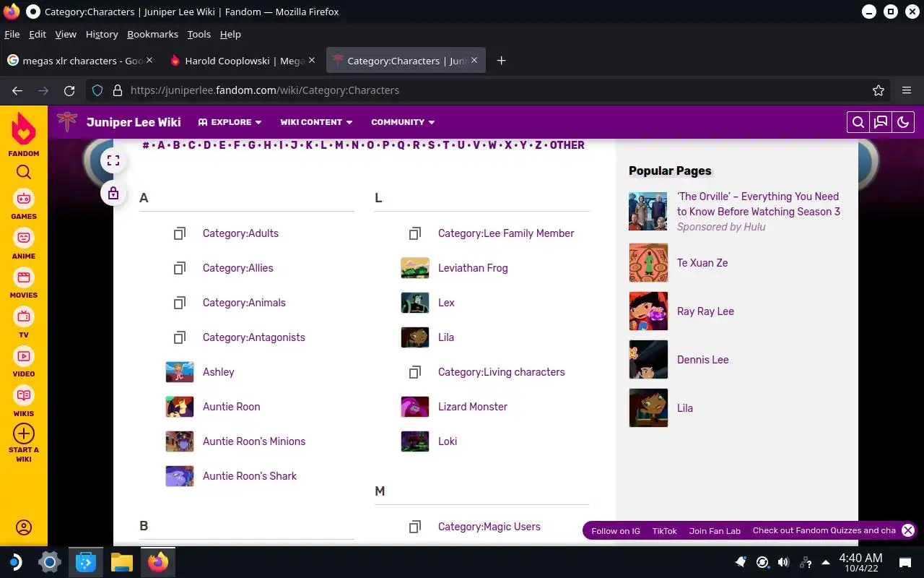This screenshot has height=578, width=924.
Task: Click the tracking protection shield icon
Action: [97, 90]
